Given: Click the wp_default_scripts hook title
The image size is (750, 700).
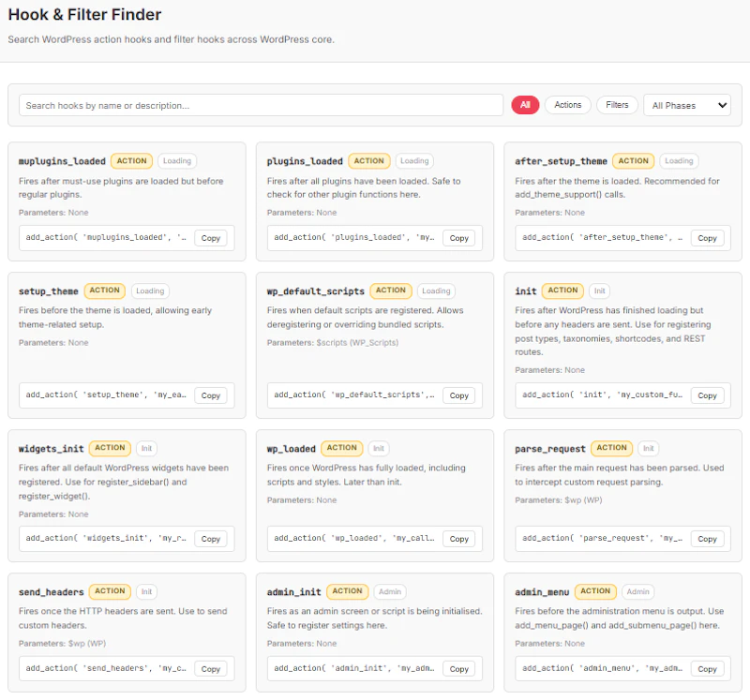Looking at the screenshot, I should [x=316, y=291].
